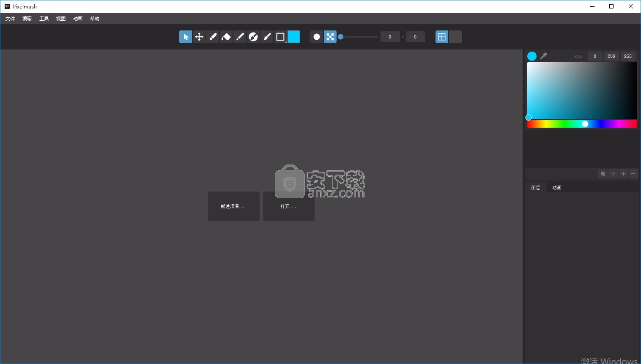Screen dimensions: 641x364
Task: Click the dotted cross icon in layer toolbar
Action: (x=613, y=174)
